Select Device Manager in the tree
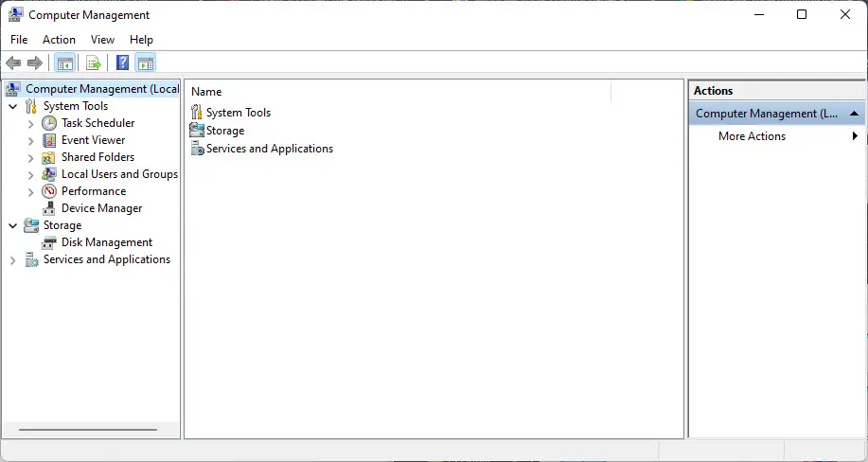Image resolution: width=868 pixels, height=462 pixels. [102, 208]
